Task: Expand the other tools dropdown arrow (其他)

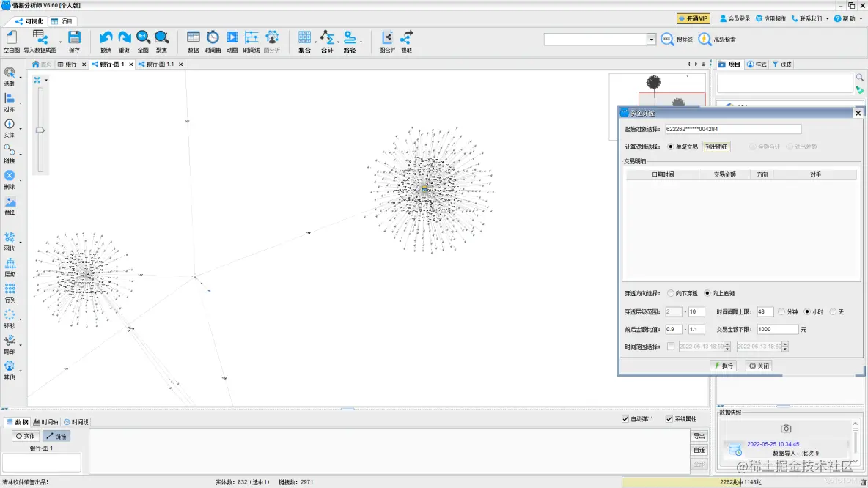Action: [x=21, y=371]
